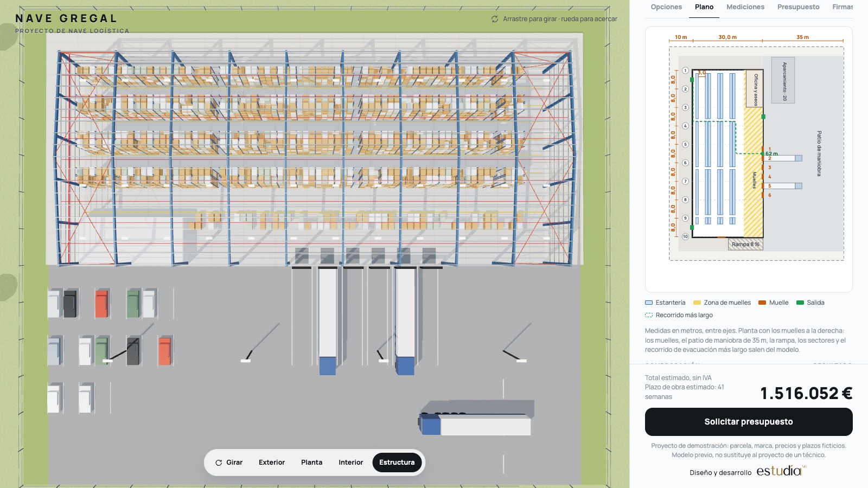Click the 10 m dimension label
The height and width of the screenshot is (488, 868).
coord(681,37)
